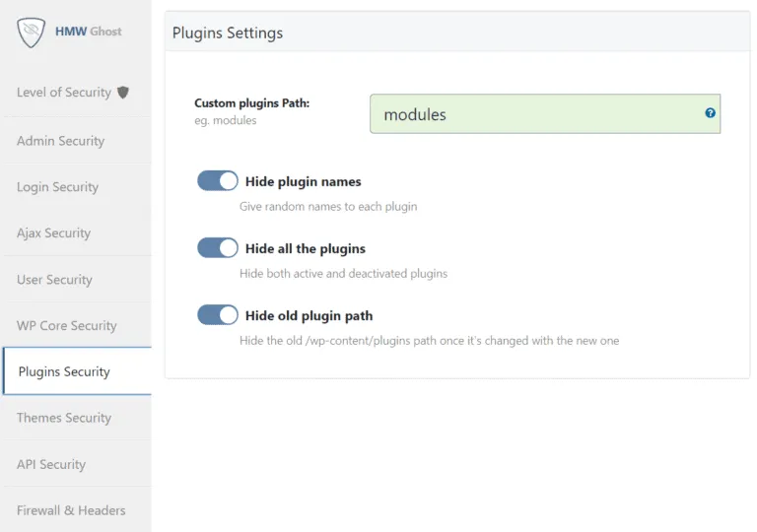757x532 pixels.
Task: Go to Firewall & Headers
Action: 71,511
